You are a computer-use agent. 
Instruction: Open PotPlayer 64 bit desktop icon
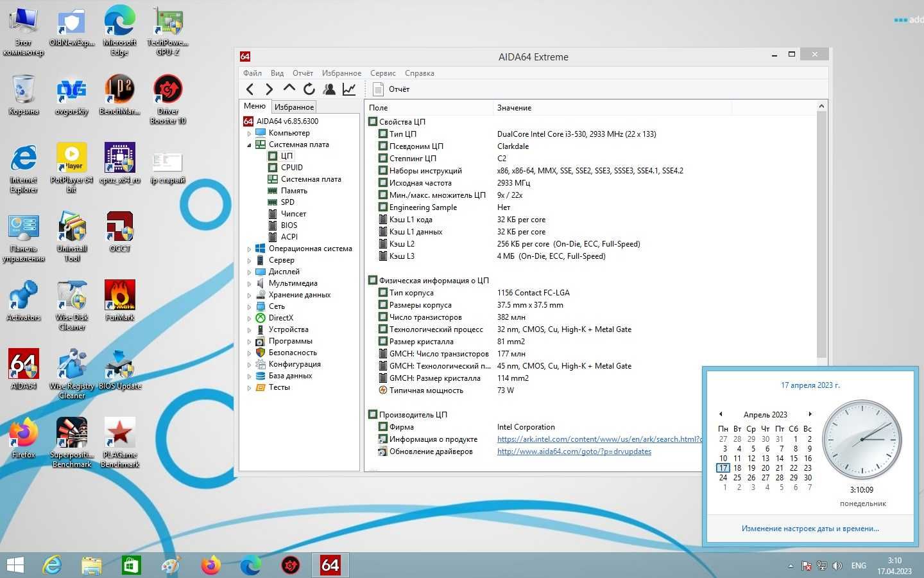(x=72, y=168)
